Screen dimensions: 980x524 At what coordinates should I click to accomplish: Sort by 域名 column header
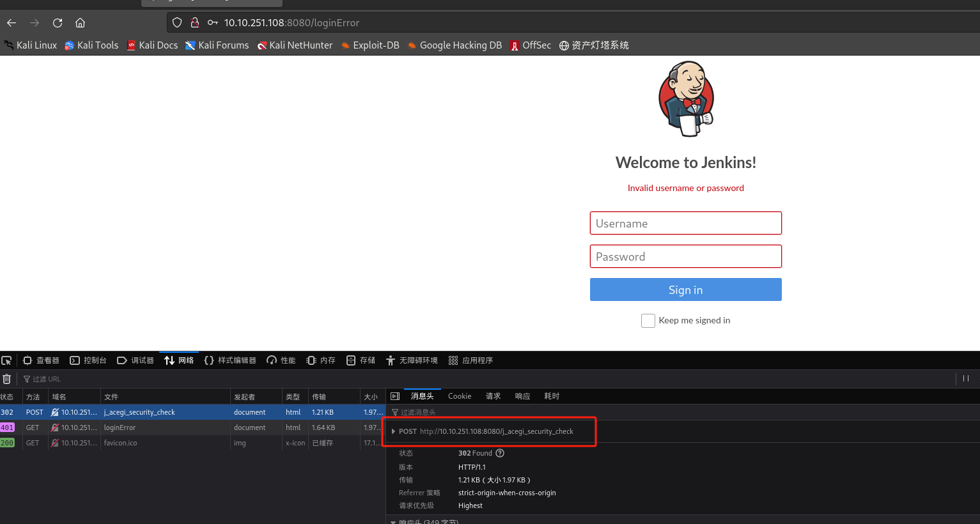[74, 397]
